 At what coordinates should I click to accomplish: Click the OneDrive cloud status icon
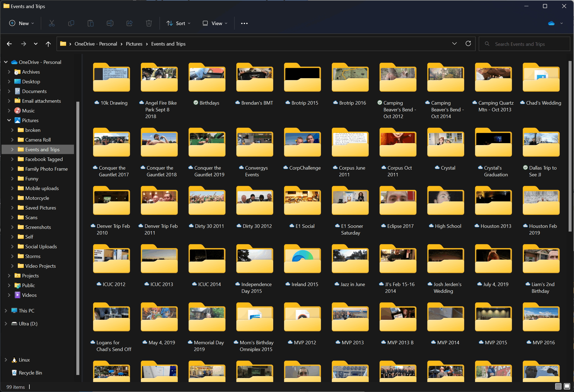point(551,23)
